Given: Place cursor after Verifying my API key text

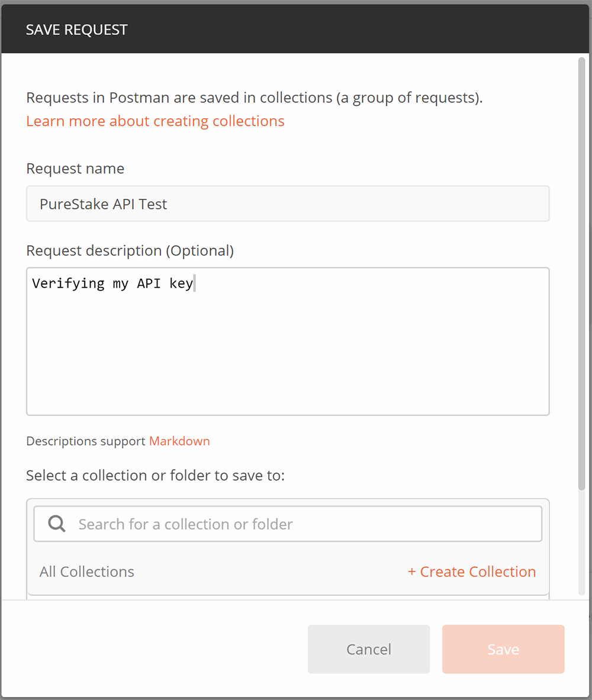Looking at the screenshot, I should pos(195,283).
